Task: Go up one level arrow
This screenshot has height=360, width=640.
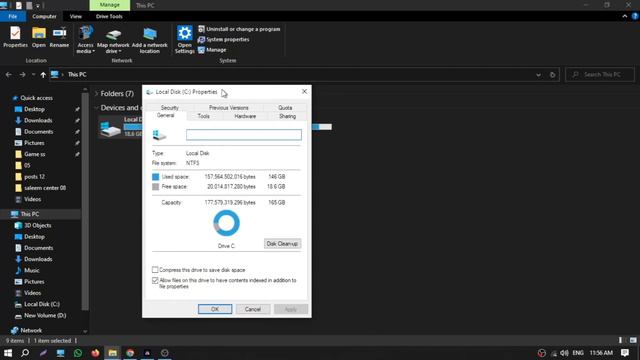Action: coord(43,75)
